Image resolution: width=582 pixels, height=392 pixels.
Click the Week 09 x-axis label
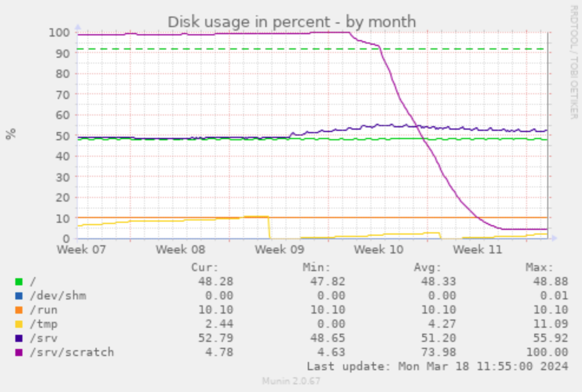click(280, 250)
